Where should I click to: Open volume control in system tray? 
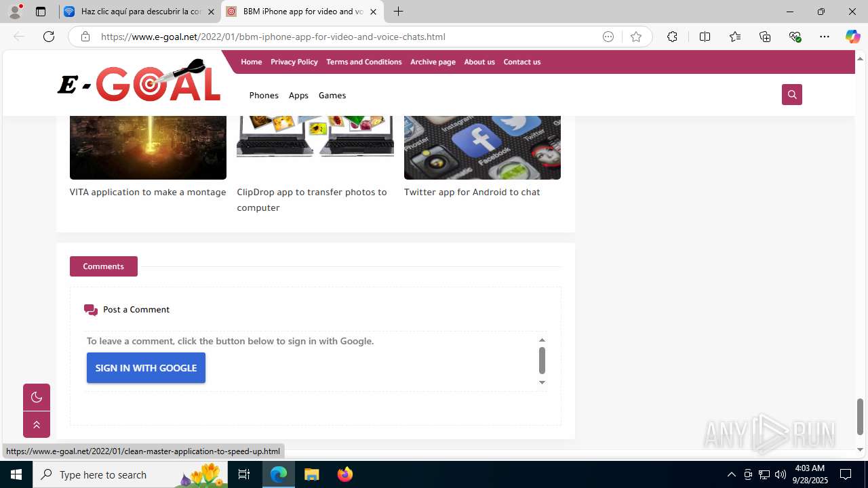point(781,474)
